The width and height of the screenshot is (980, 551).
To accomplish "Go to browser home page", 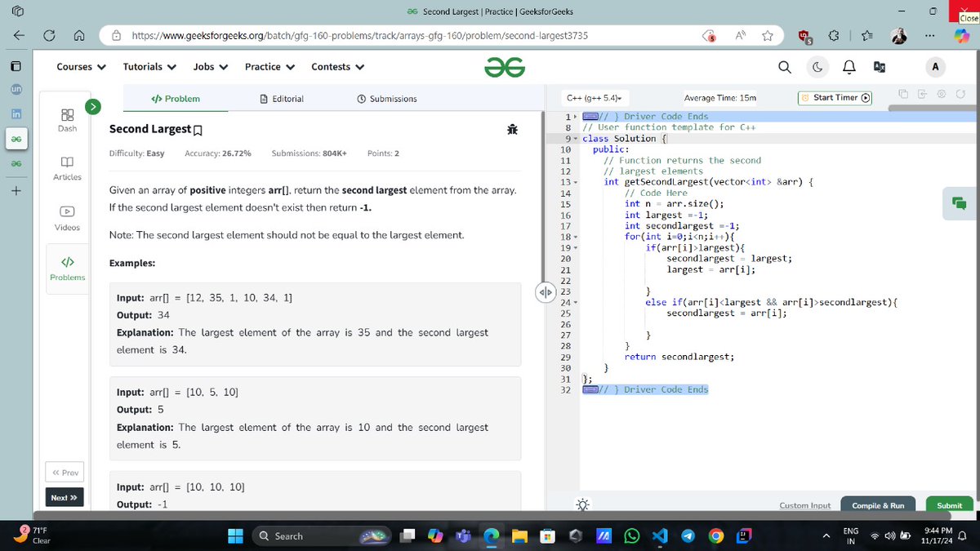I will 79,36.
